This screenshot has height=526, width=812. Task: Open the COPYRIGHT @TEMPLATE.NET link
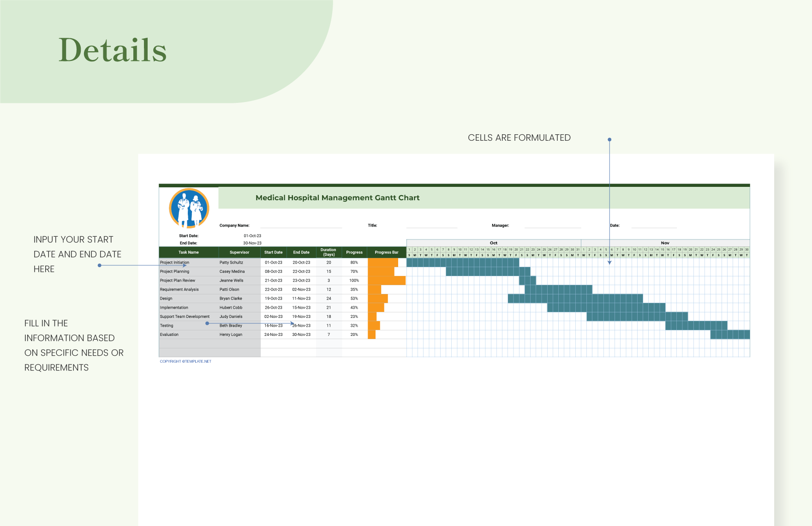(185, 361)
